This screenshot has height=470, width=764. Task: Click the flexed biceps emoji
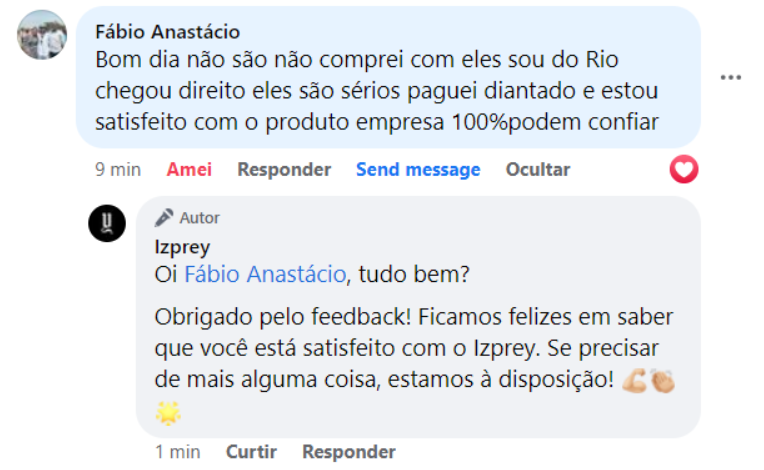tap(634, 381)
